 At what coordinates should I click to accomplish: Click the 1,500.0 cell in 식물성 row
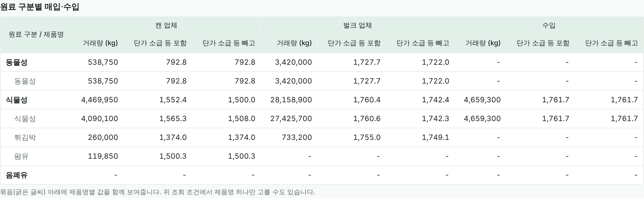coord(242,100)
